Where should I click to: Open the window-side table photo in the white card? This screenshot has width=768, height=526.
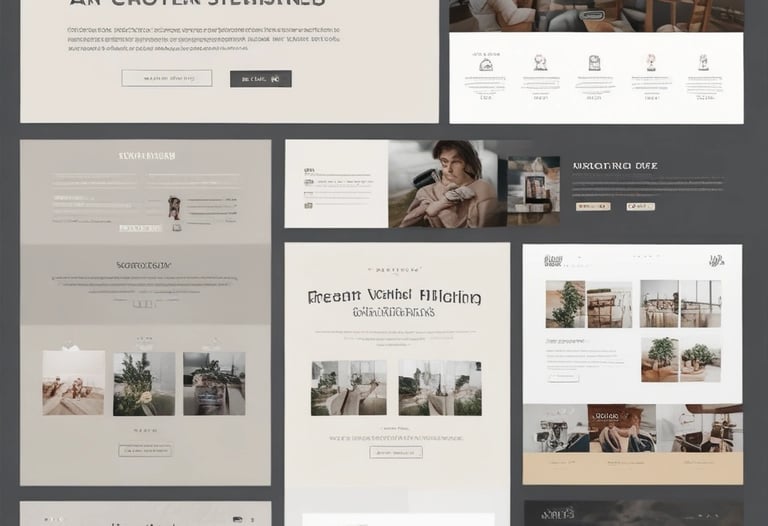[701, 304]
